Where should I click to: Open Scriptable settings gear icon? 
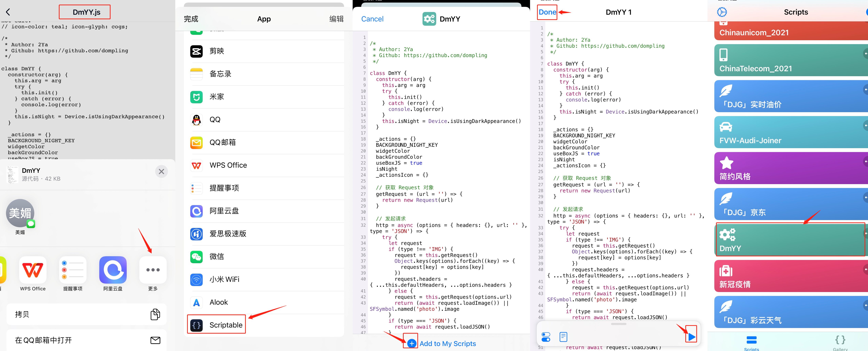(722, 12)
